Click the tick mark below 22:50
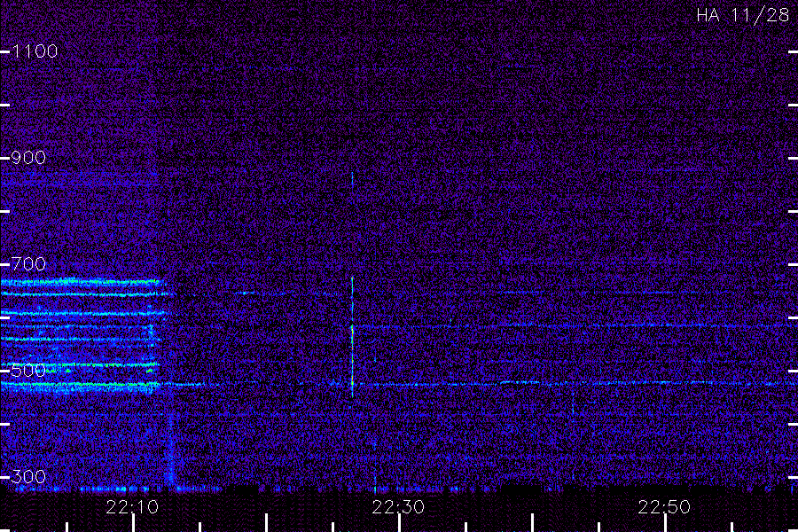The width and height of the screenshot is (798, 532). [665, 523]
